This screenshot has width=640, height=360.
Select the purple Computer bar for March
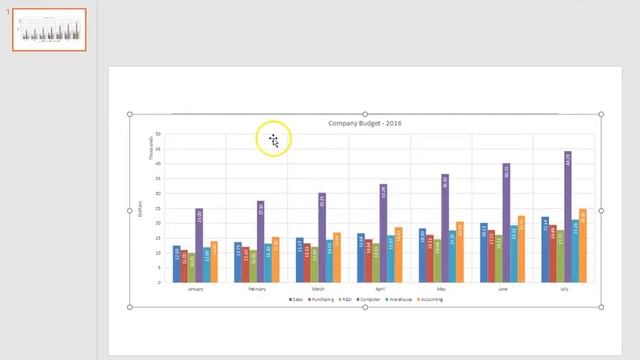tap(322, 238)
